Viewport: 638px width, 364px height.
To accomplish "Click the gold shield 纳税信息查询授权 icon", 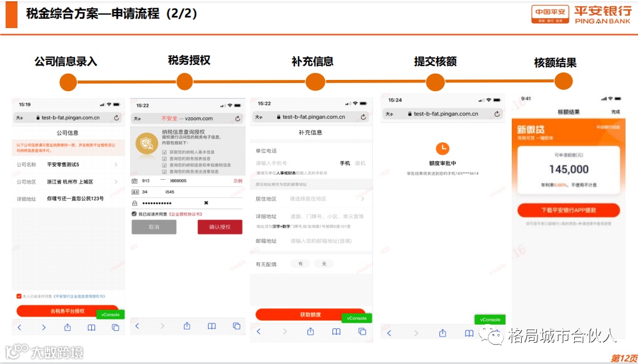I will click(146, 143).
